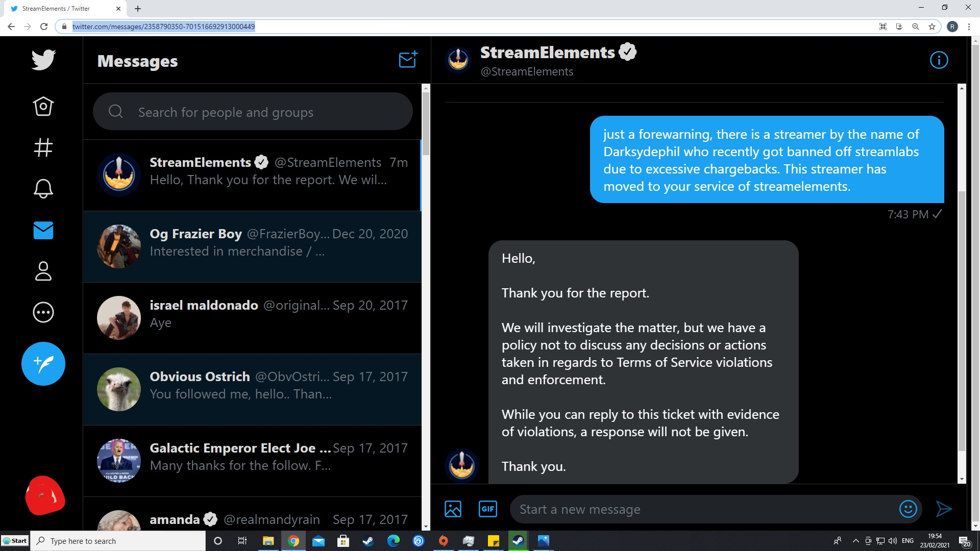Click the Twitter bird logo
The image size is (980, 551).
43,60
